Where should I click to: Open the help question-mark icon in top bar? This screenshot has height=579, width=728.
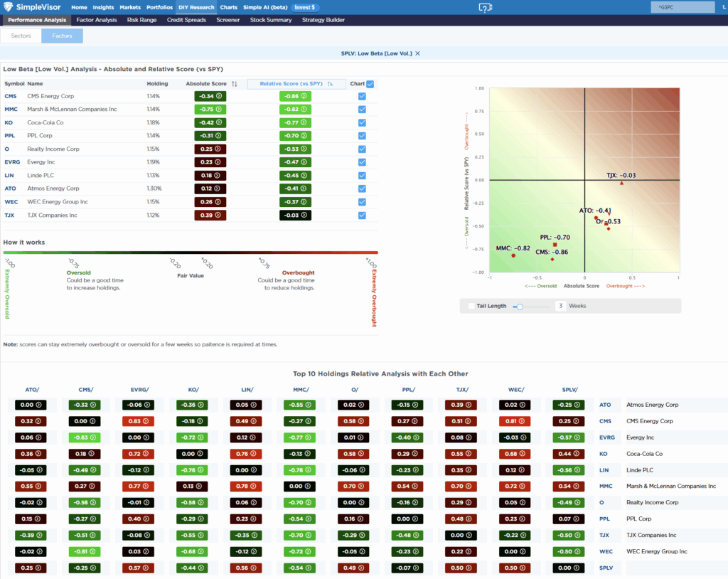pos(486,7)
